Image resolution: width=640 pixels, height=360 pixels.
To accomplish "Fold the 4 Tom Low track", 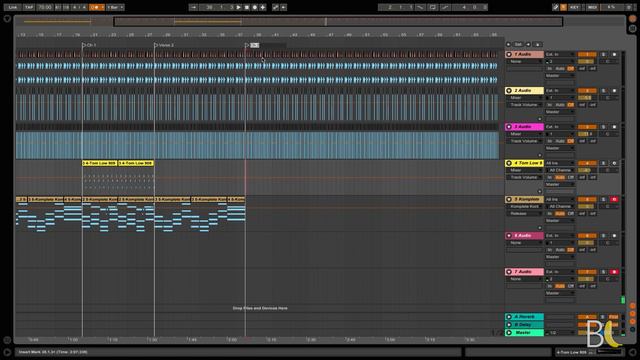I will point(509,163).
